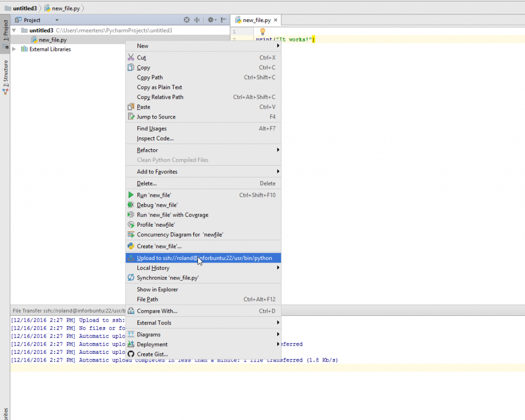Image resolution: width=525 pixels, height=420 pixels.
Task: Click Synchronize 'new_file.py' menu entry
Action: (x=167, y=278)
